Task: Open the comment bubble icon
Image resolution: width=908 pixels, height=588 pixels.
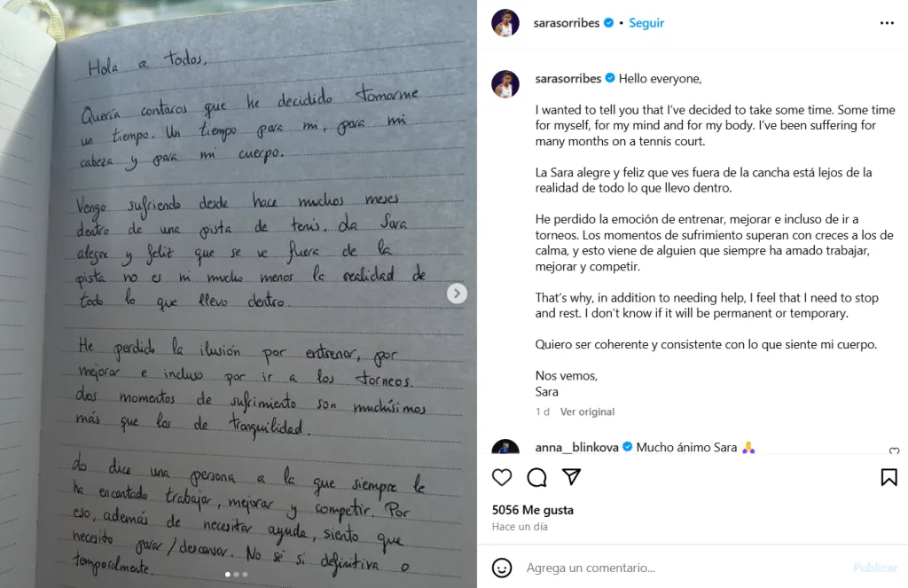Action: [536, 478]
